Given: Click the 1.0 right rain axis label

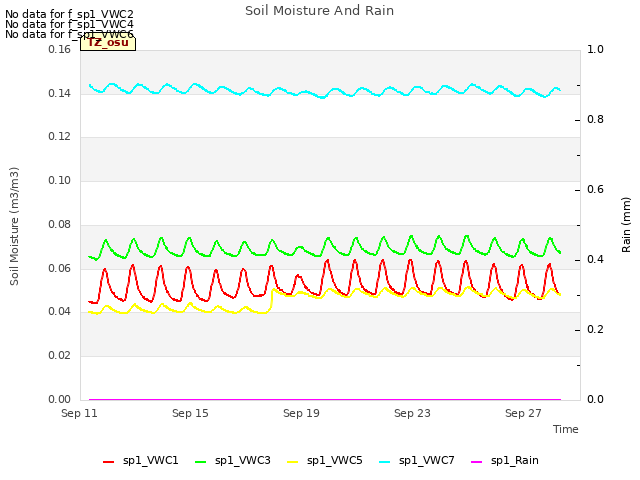Looking at the screenshot, I should (x=595, y=49).
